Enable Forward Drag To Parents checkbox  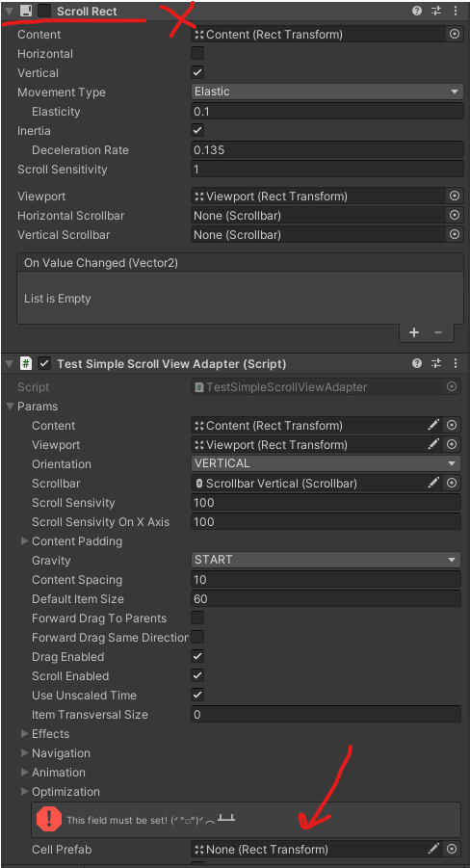197,618
